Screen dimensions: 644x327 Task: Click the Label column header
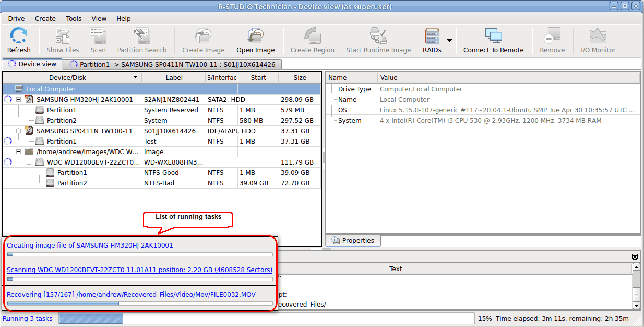(x=174, y=77)
